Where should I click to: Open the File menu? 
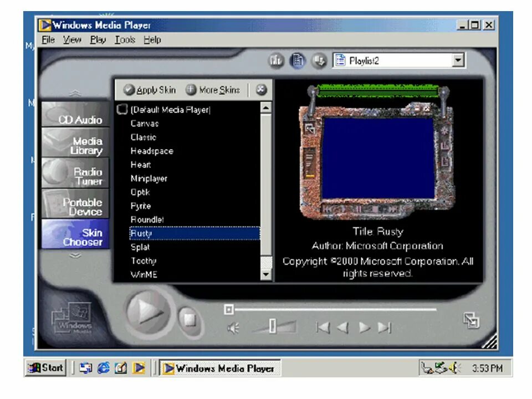coord(48,40)
